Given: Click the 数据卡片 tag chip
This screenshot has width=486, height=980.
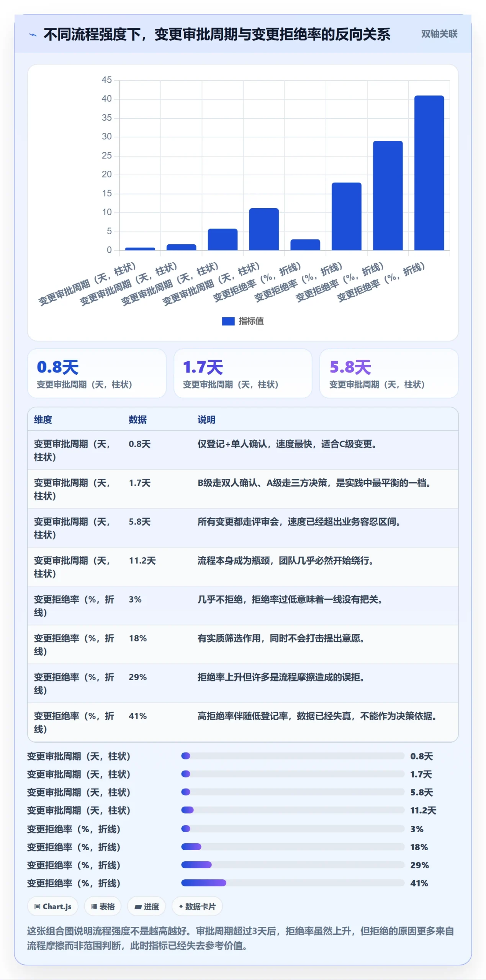Looking at the screenshot, I should [x=197, y=906].
